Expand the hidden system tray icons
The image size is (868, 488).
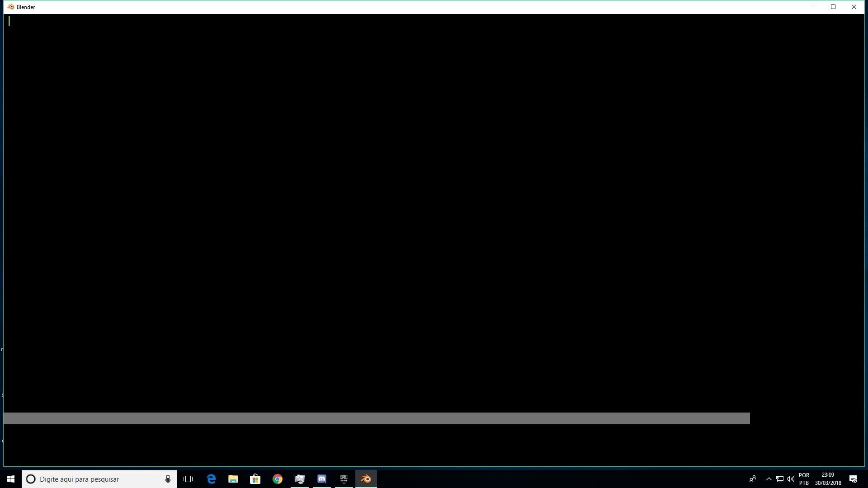(769, 479)
